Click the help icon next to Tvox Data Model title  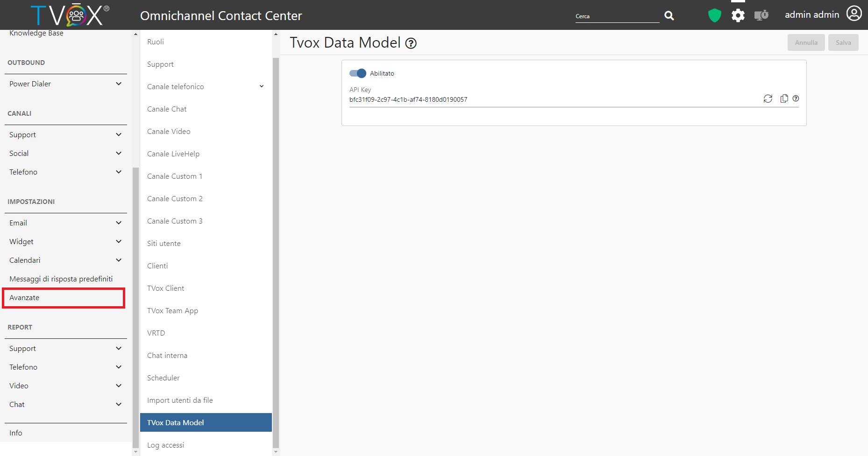tap(411, 43)
